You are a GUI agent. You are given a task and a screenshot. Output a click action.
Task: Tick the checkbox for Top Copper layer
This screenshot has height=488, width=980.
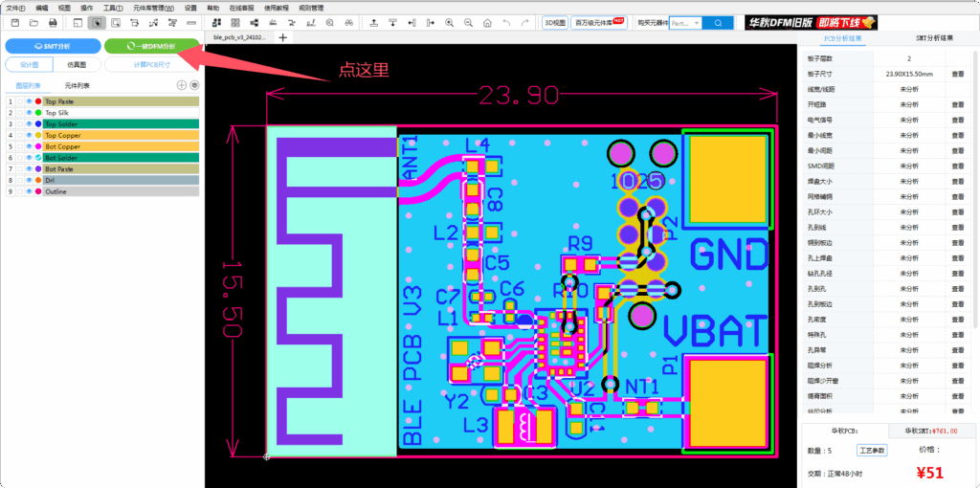tap(19, 135)
